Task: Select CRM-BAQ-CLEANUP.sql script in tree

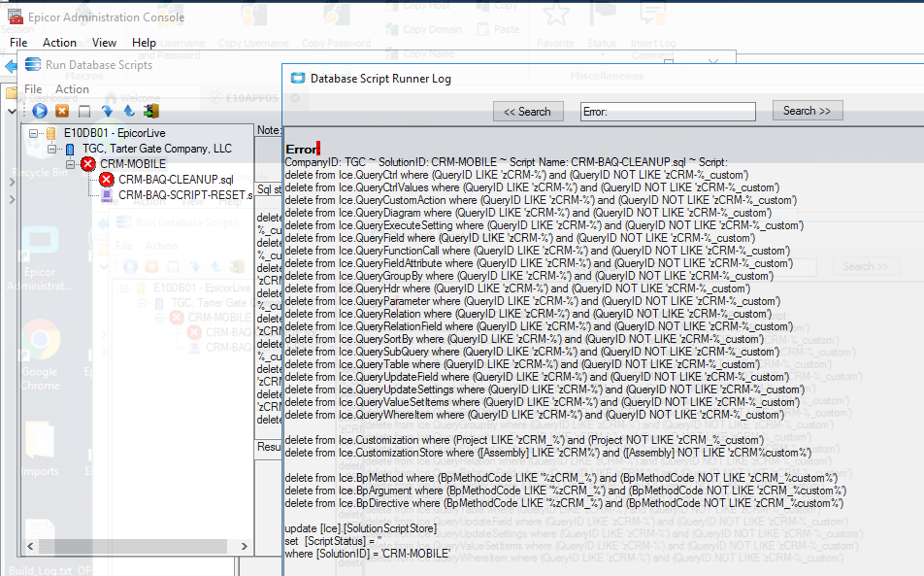Action: point(176,180)
